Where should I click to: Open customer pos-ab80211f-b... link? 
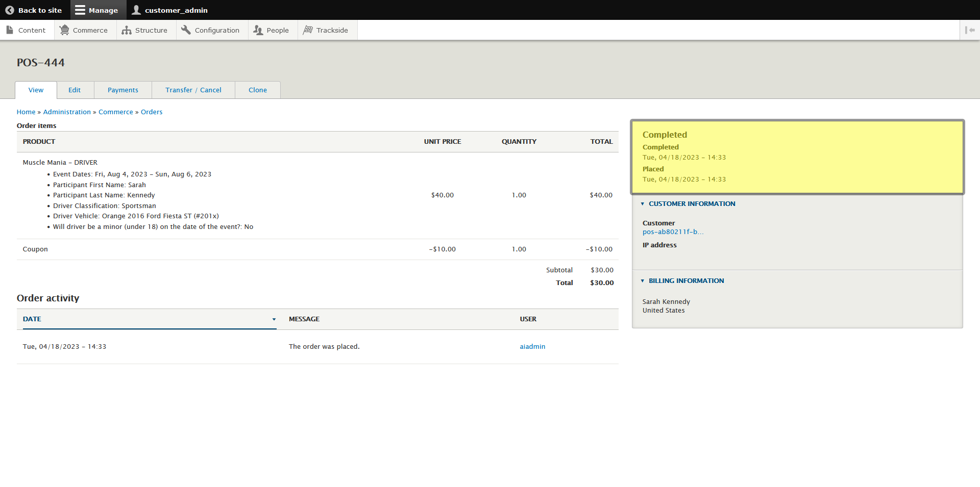click(x=673, y=232)
